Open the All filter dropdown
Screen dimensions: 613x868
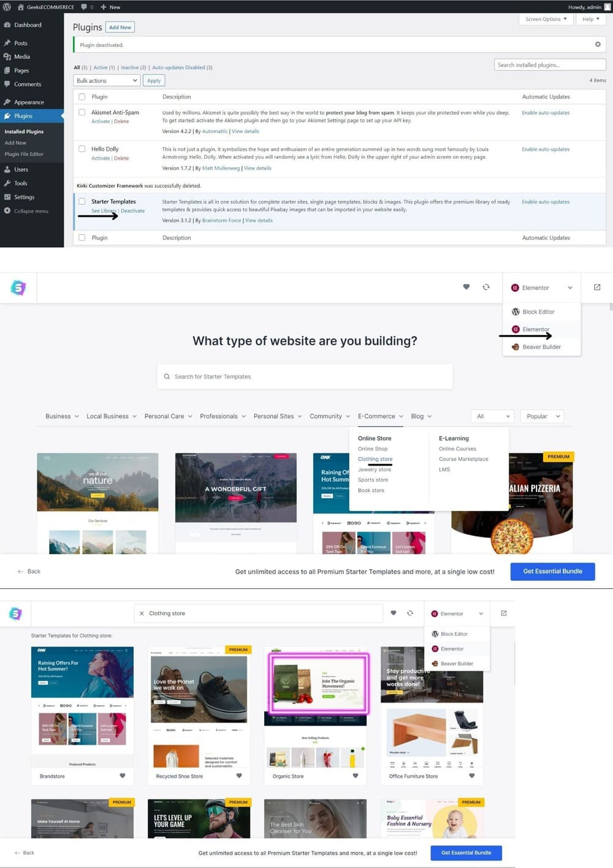492,416
